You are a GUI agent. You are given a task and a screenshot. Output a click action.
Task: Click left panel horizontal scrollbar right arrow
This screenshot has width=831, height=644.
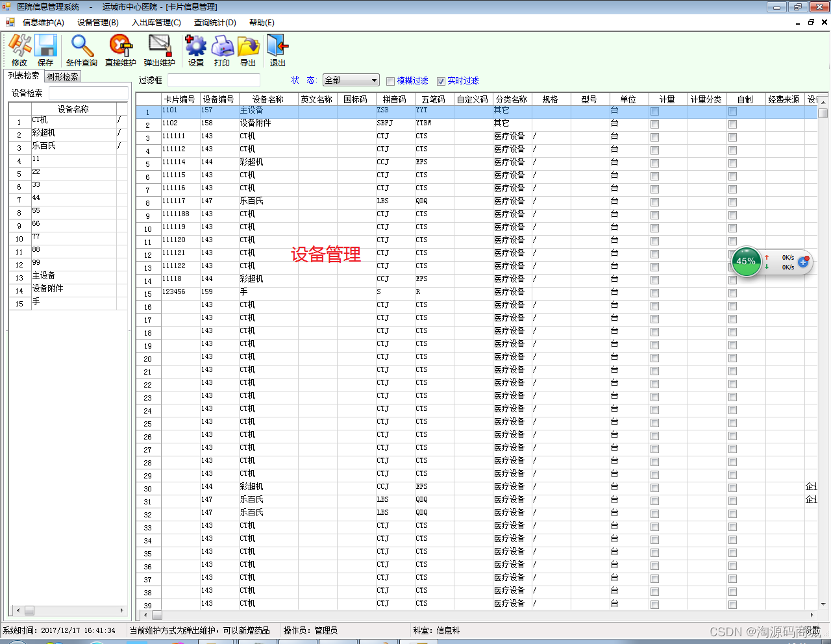click(x=121, y=610)
